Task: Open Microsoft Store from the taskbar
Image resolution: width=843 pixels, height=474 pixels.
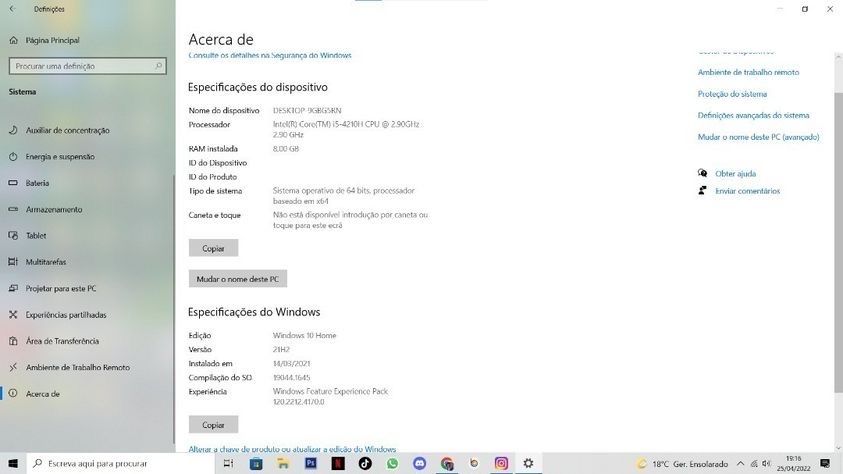Action: [256, 463]
